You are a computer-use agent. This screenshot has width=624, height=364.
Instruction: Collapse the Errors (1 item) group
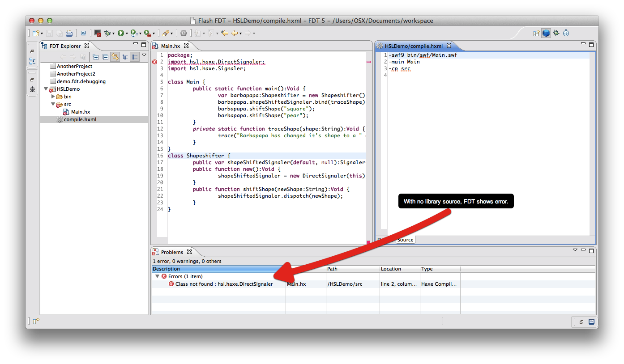point(157,276)
